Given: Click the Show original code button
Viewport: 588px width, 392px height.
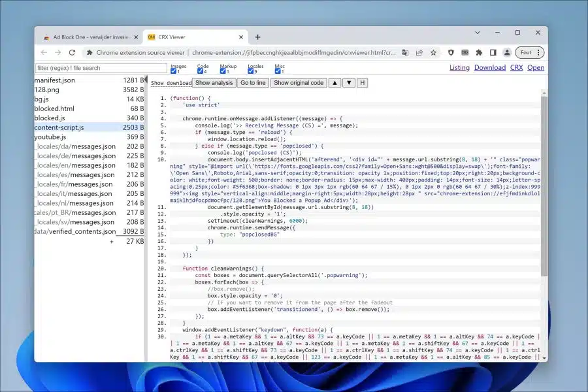Looking at the screenshot, I should [299, 83].
